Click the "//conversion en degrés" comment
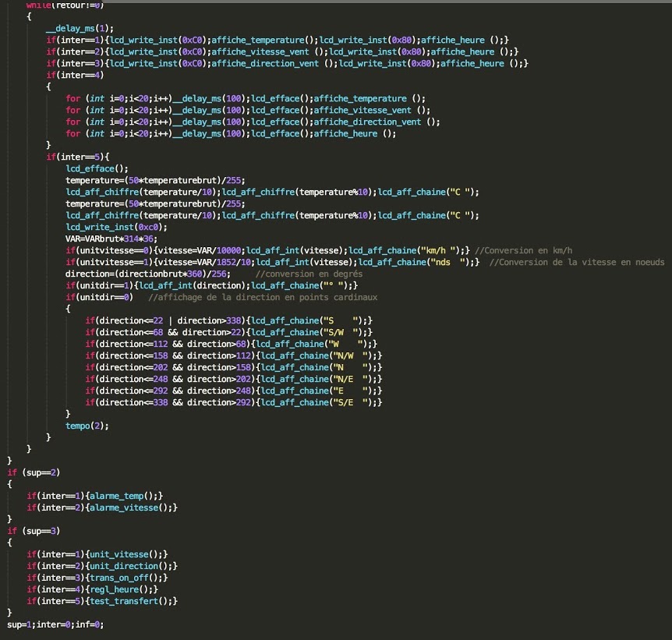The width and height of the screenshot is (672, 640). [308, 274]
